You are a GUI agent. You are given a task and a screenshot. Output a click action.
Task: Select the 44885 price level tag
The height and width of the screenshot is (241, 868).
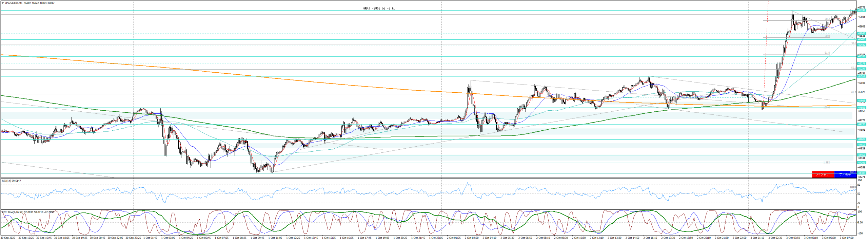[x=862, y=108]
